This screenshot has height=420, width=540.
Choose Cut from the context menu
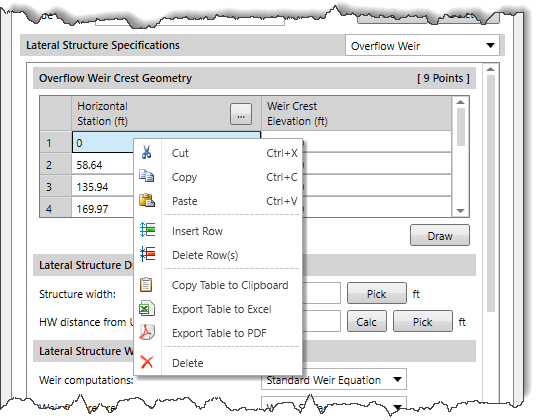(218, 153)
